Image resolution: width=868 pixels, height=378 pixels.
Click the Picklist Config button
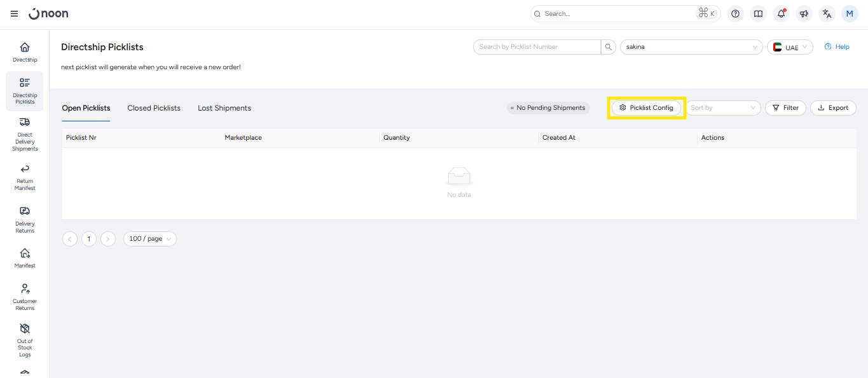coord(646,108)
